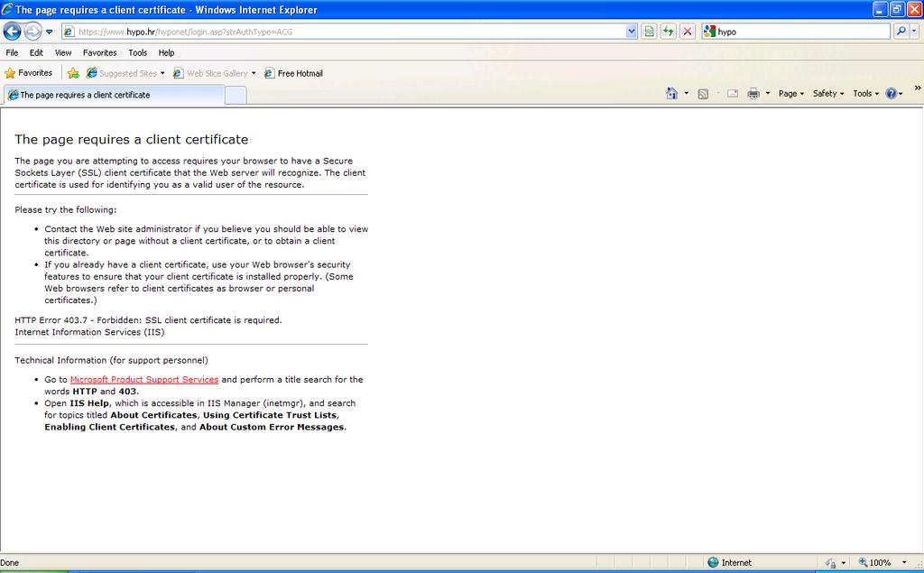Toggle Compatibility View button

(x=650, y=32)
